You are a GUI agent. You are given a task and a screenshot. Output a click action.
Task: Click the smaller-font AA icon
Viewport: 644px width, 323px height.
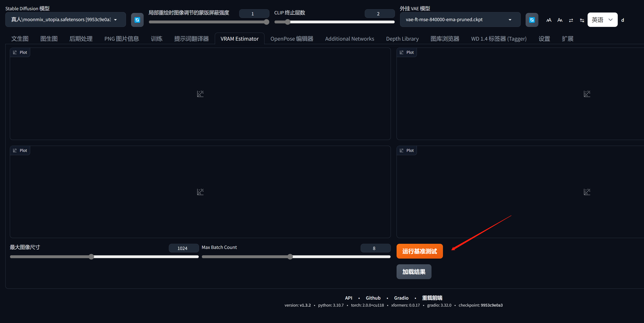[x=560, y=20]
